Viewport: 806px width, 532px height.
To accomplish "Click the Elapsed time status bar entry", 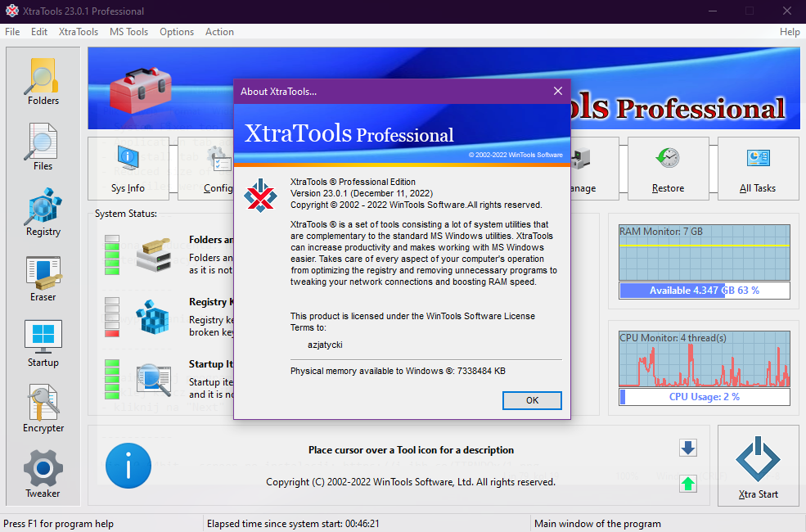I will point(293,524).
